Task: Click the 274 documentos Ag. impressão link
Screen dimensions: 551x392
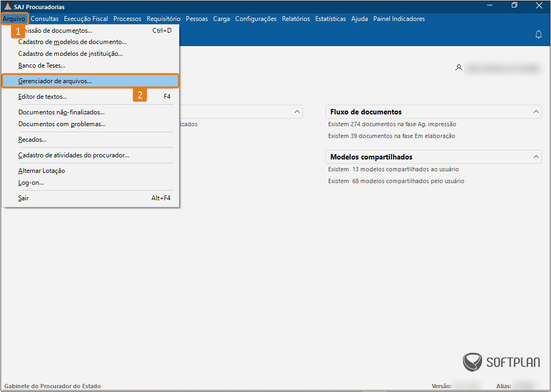Action: pyautogui.click(x=392, y=124)
